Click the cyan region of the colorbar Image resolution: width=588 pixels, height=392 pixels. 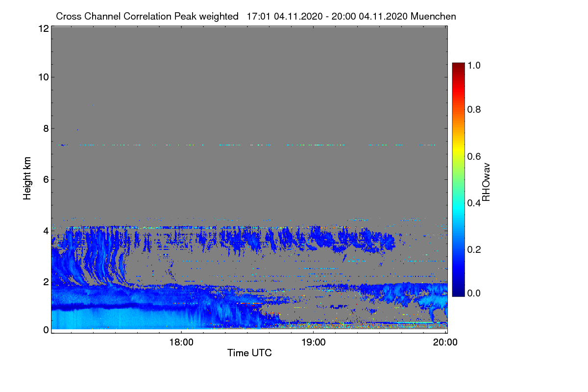click(458, 208)
